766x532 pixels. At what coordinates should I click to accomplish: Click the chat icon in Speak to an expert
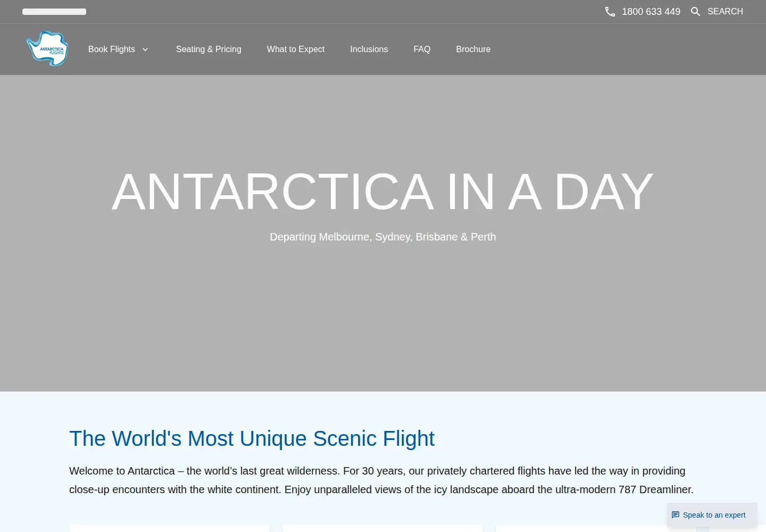coord(676,515)
